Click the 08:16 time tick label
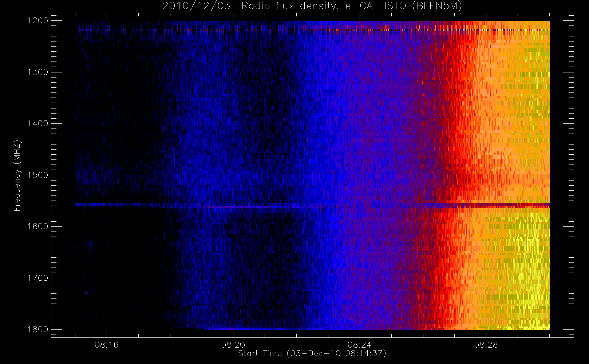 (107, 345)
